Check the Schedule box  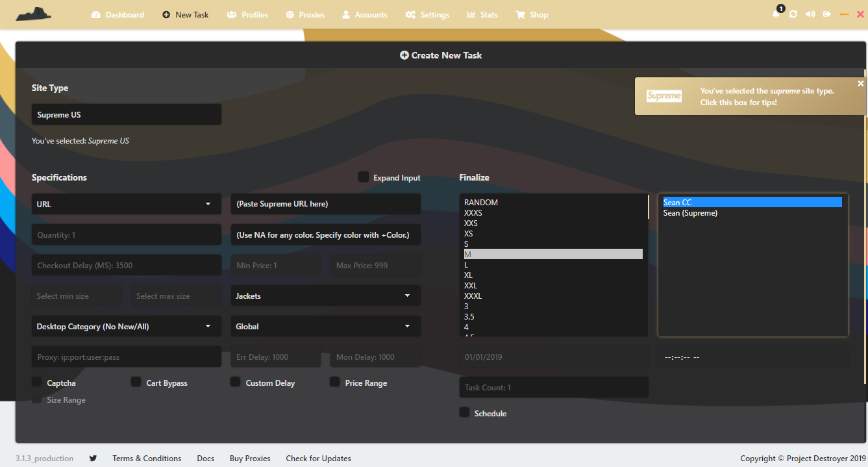(464, 412)
